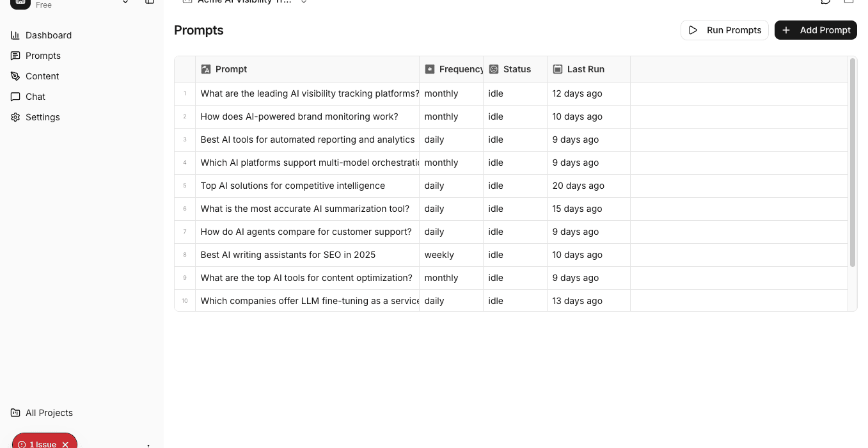Go to Chat in the sidebar

click(x=35, y=97)
